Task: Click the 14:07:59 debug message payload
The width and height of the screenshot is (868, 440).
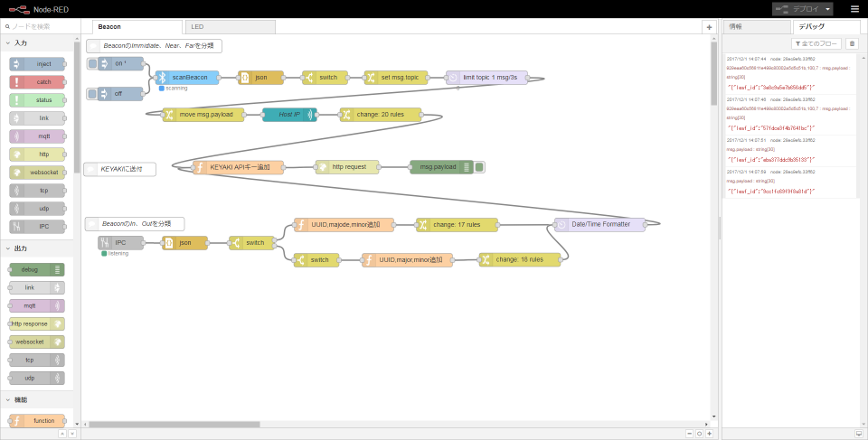Action: coord(772,192)
